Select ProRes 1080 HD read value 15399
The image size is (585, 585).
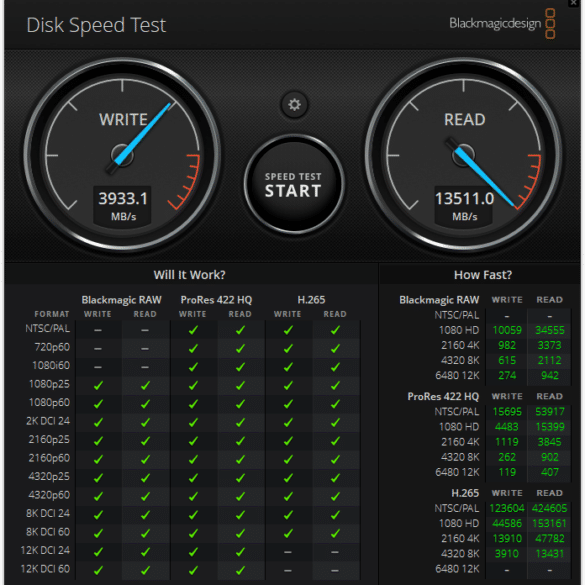550,427
